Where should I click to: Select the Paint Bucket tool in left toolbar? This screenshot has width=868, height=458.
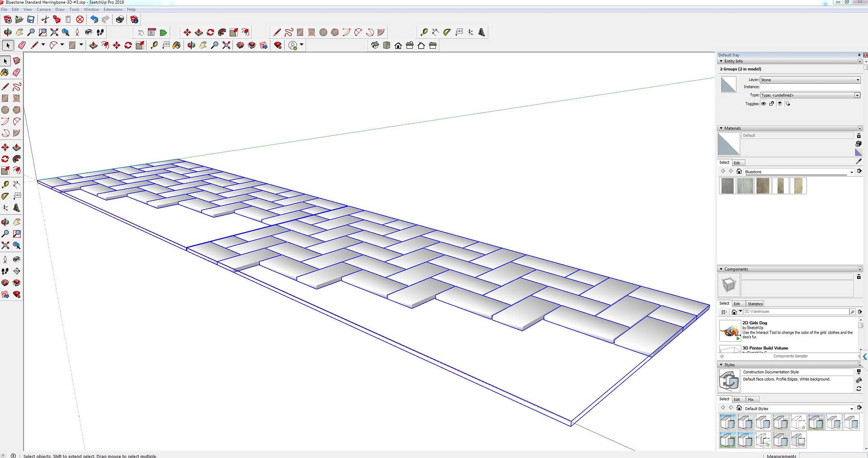coord(5,72)
